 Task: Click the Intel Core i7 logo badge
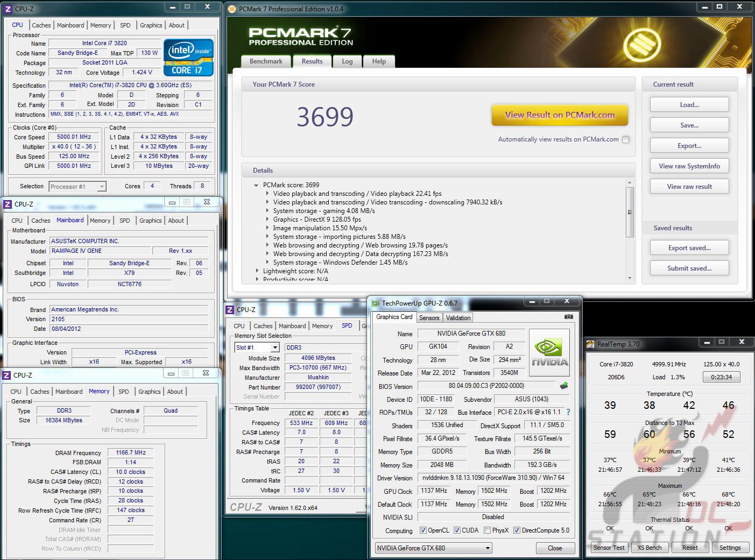[189, 57]
